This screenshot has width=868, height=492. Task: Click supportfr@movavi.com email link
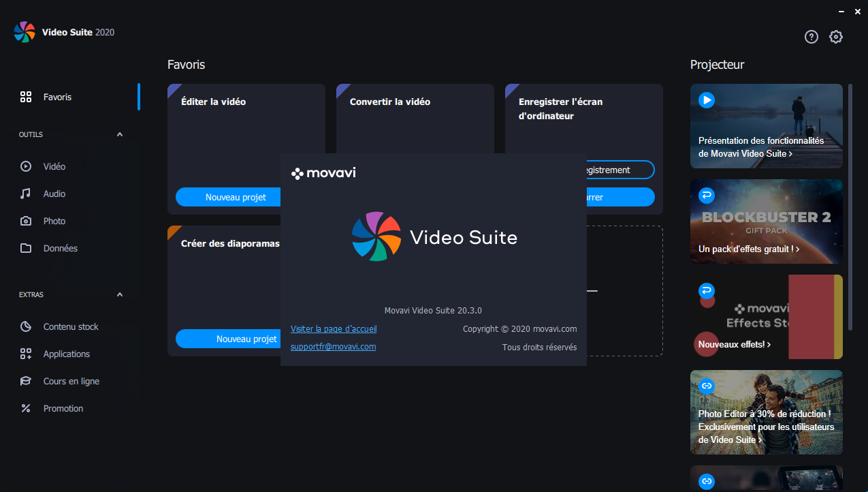333,347
